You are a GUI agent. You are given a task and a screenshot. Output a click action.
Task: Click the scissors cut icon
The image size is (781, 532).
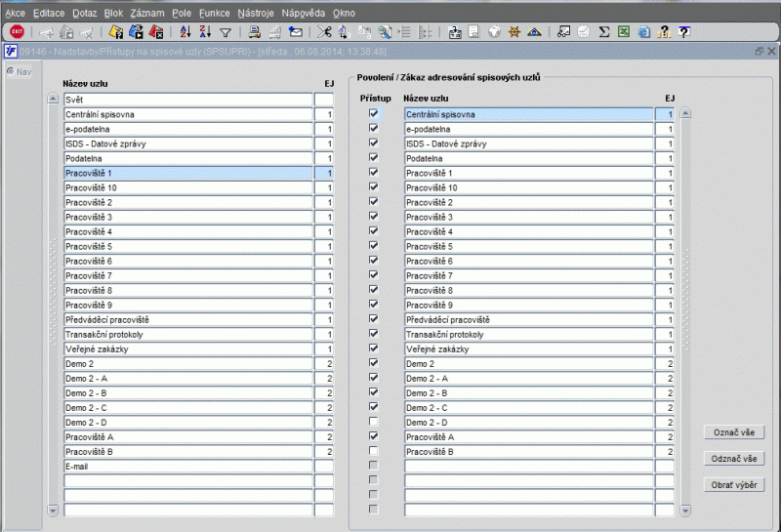324,32
